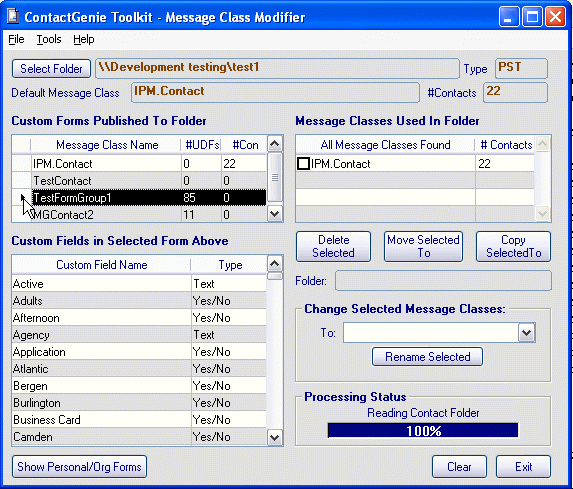The image size is (573, 489).
Task: Open the Help menu
Action: pos(84,39)
